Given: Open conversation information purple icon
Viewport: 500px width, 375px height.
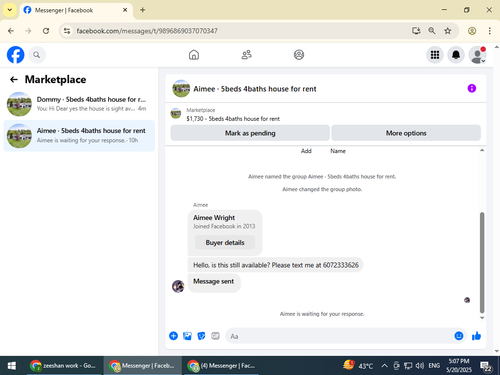Looking at the screenshot, I should coord(471,88).
